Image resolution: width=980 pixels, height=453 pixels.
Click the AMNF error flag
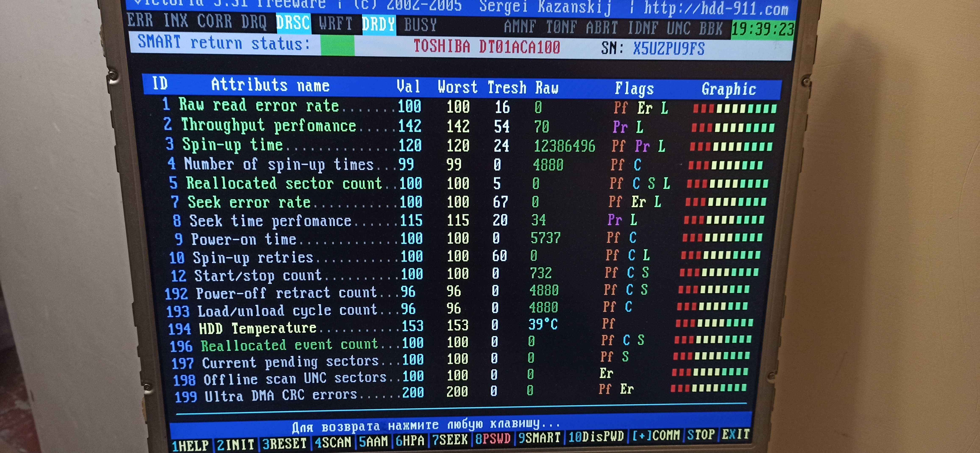click(x=521, y=27)
